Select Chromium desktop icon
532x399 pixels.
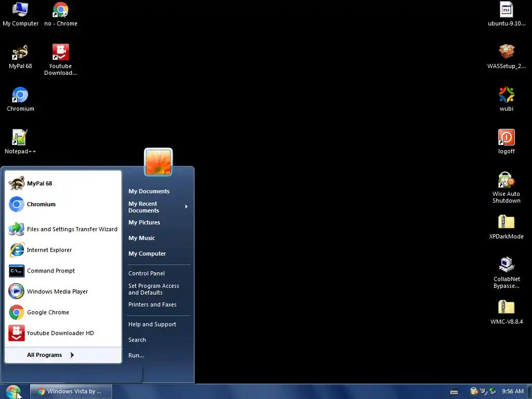(20, 99)
